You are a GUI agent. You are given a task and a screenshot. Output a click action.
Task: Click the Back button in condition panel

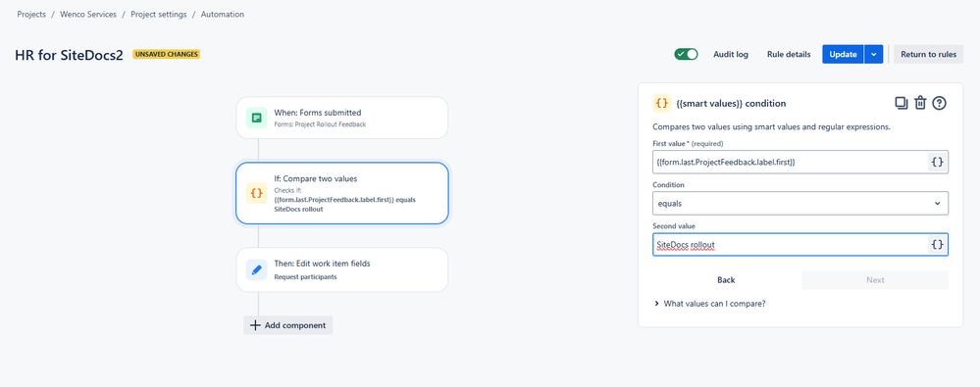coord(726,279)
